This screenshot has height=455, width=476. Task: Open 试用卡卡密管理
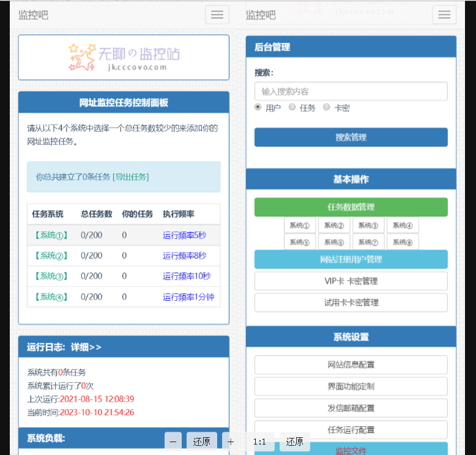click(351, 303)
